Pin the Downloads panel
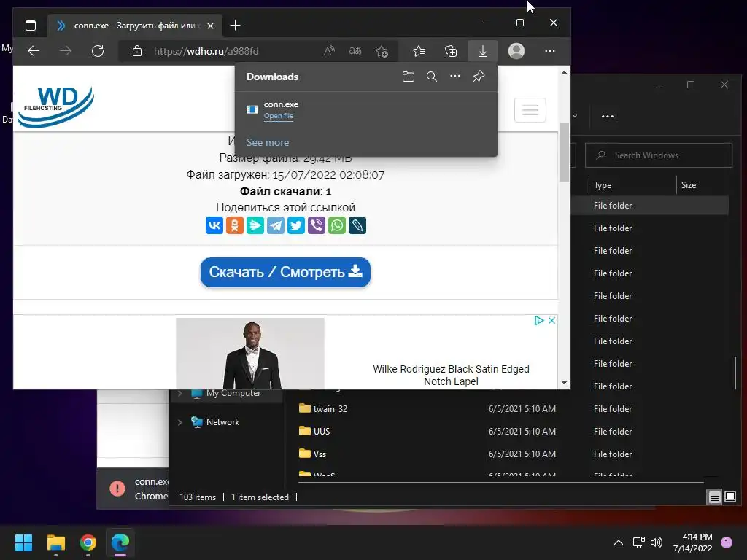 479,76
